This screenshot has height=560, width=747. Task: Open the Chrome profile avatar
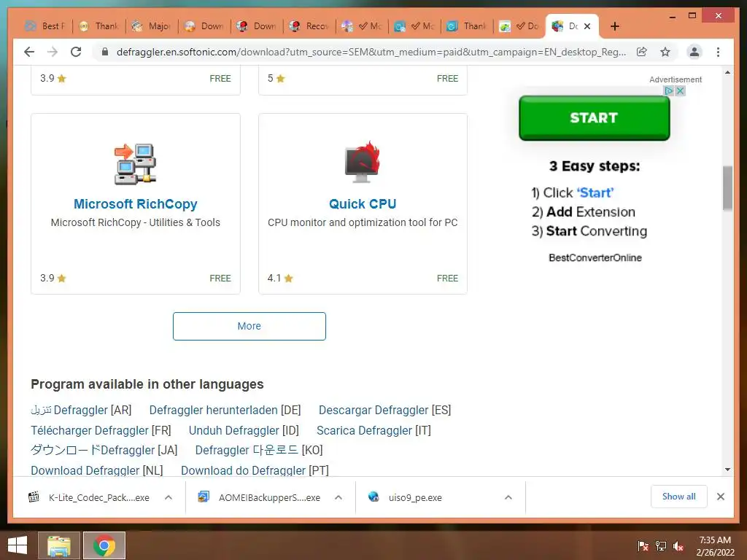[694, 52]
